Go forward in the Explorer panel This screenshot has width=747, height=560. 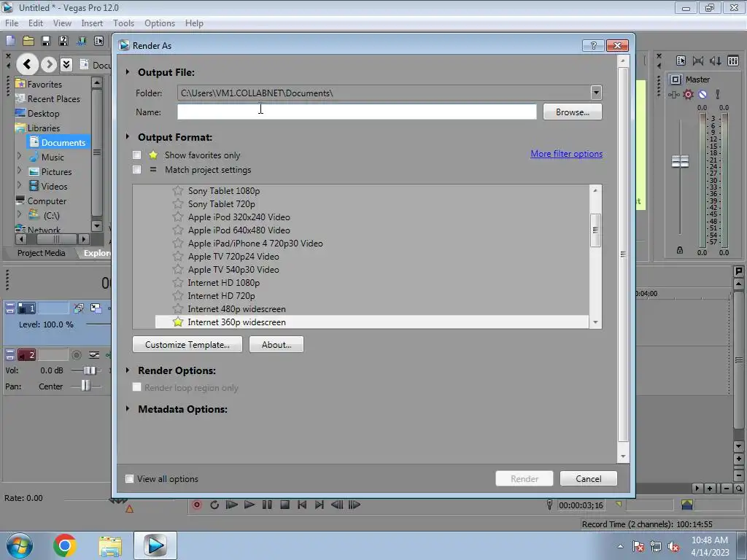[x=49, y=64]
